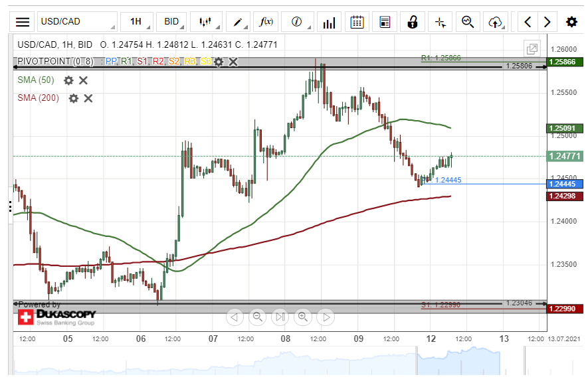
Task: Open SMA (50) indicator settings
Action: tap(68, 80)
